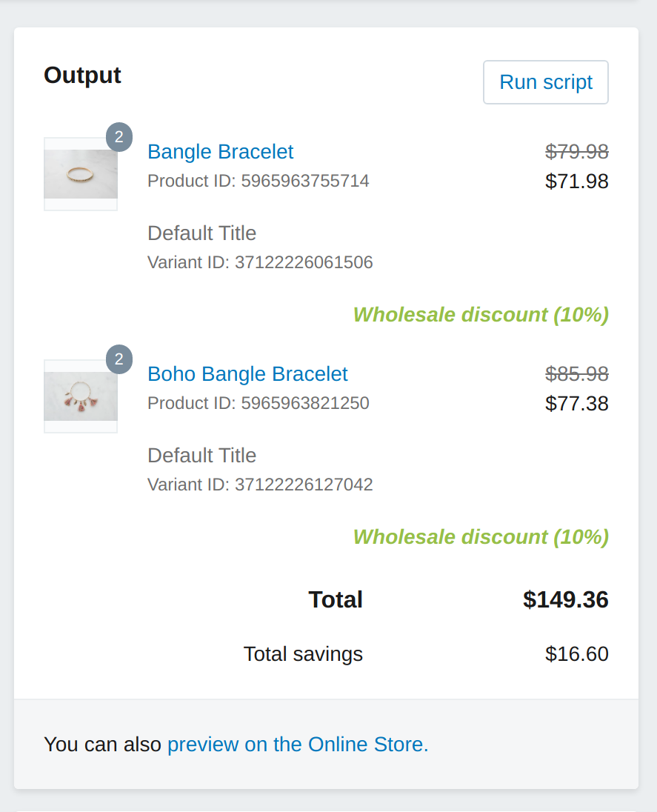
Task: Click the Boho Bangle Product ID 5965963821250
Action: (x=259, y=403)
